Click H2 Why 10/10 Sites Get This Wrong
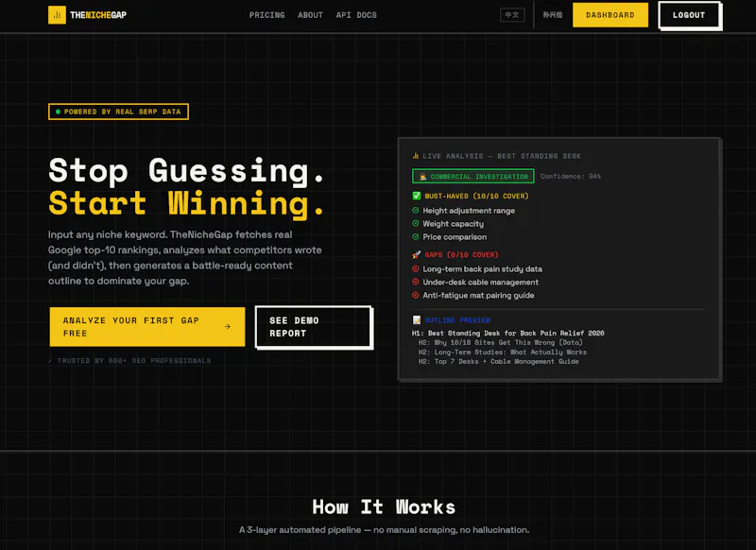The image size is (756, 550). 501,343
